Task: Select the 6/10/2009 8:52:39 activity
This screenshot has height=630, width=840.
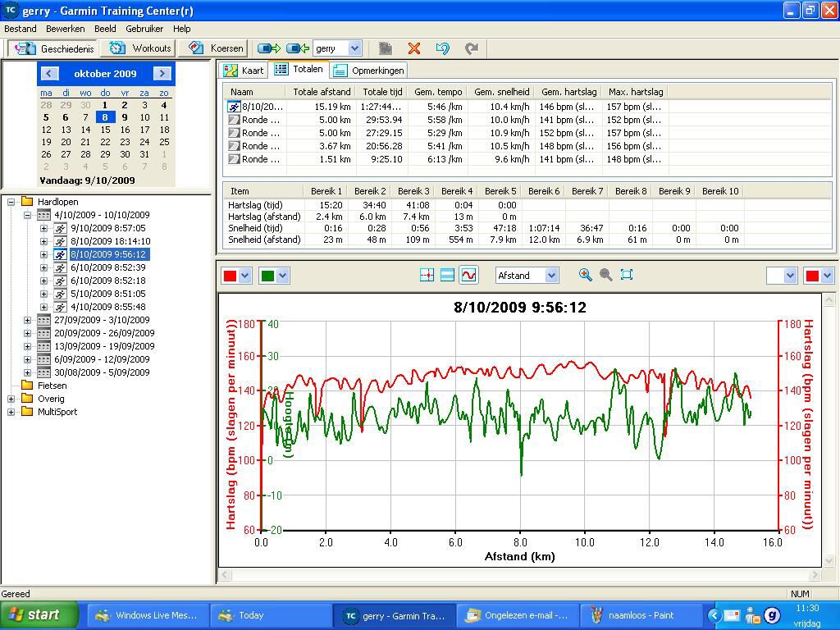Action: (107, 267)
